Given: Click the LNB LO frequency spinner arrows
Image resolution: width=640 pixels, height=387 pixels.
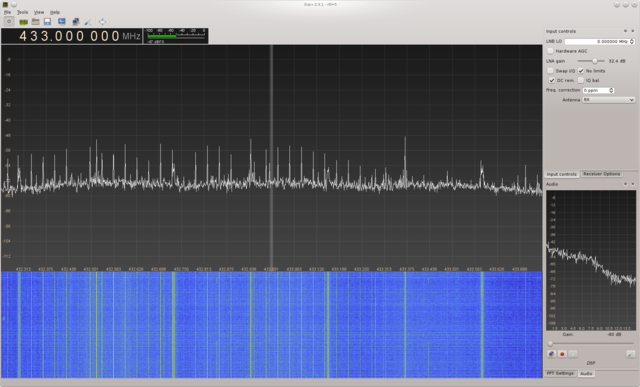Looking at the screenshot, I should [x=632, y=41].
